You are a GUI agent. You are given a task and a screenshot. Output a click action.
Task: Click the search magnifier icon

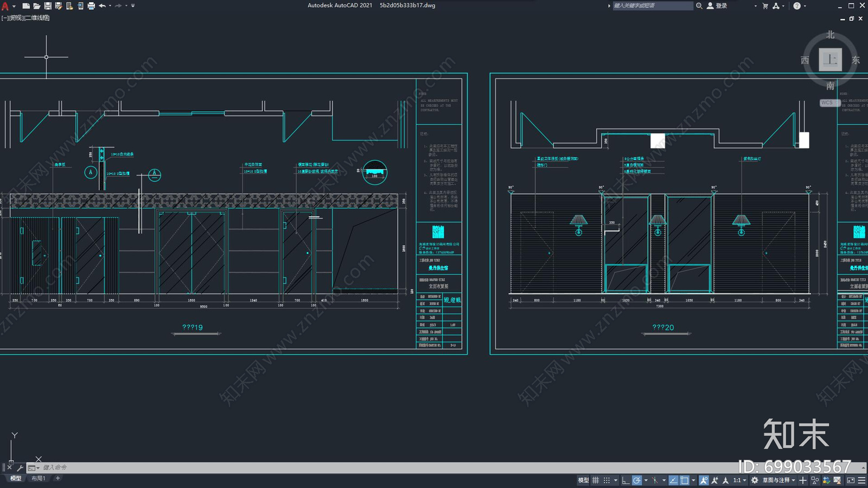[699, 6]
